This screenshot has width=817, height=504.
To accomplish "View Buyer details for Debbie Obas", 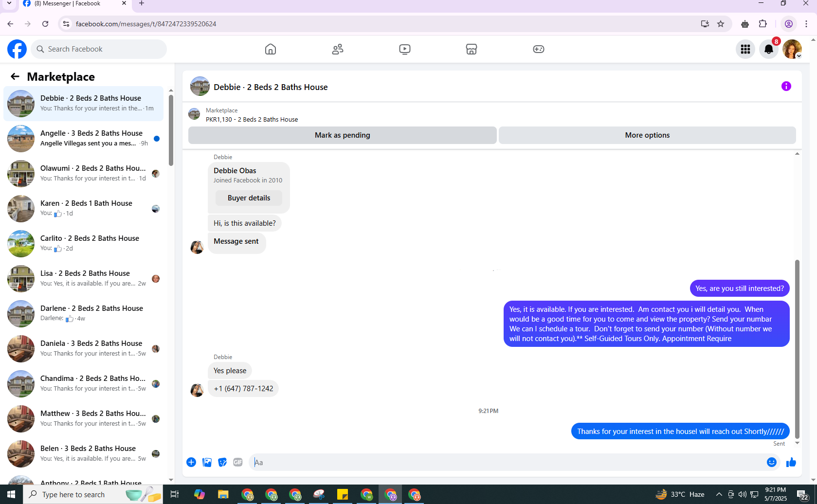I will point(249,198).
